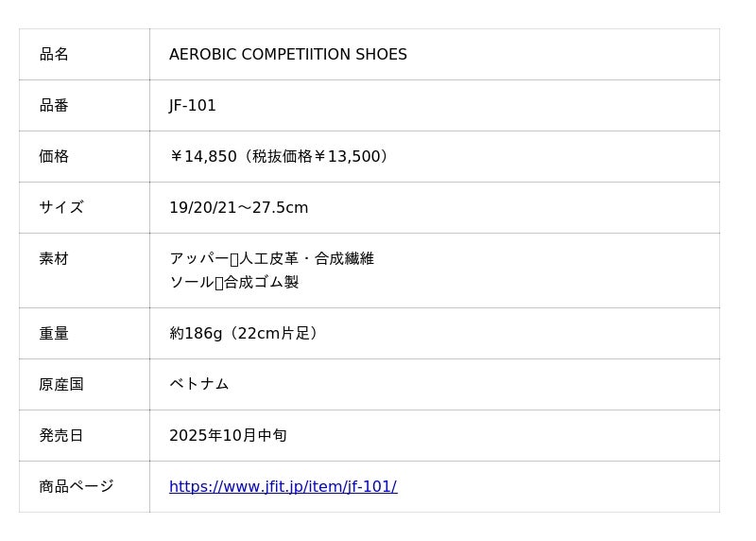The image size is (756, 541).
Task: Select the JF-101 product number value
Action: (193, 106)
